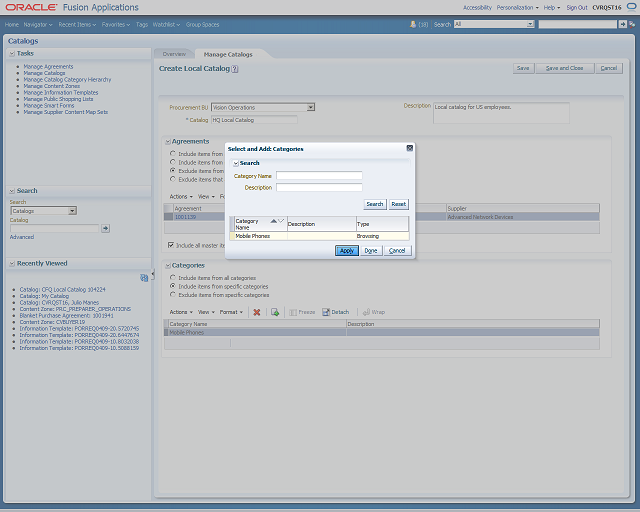Open Manage Smart Forms task link
640x512 pixels.
pos(49,106)
